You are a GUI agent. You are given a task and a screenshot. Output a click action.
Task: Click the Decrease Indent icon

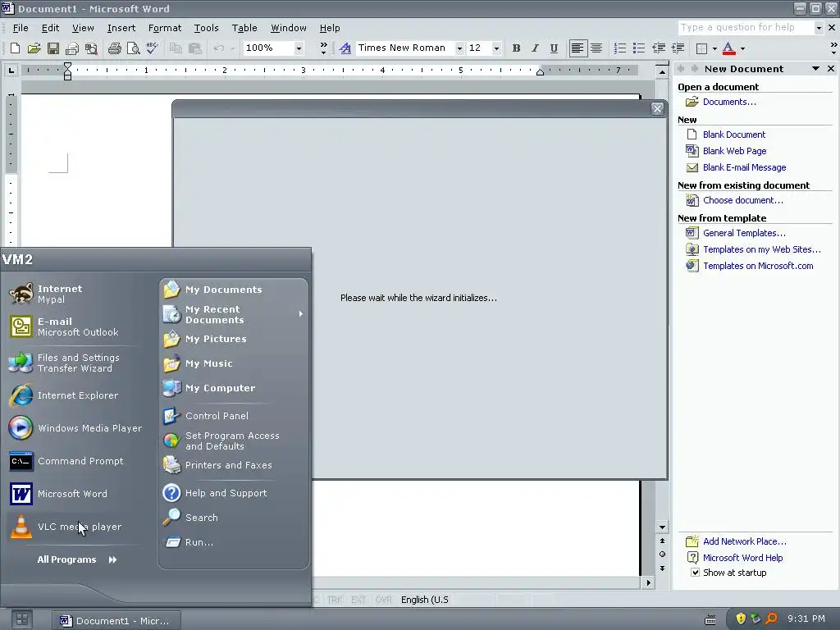659,48
